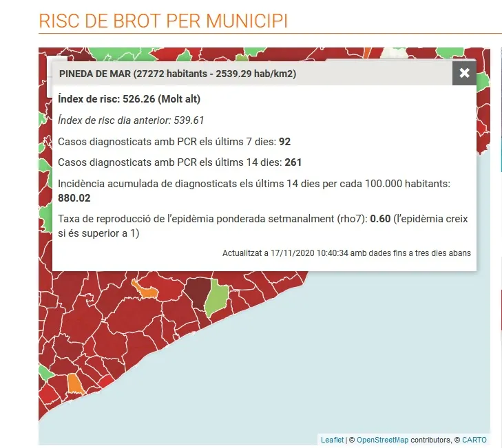
Task: Open the OpenStreetMap contributors link
Action: [x=383, y=440]
